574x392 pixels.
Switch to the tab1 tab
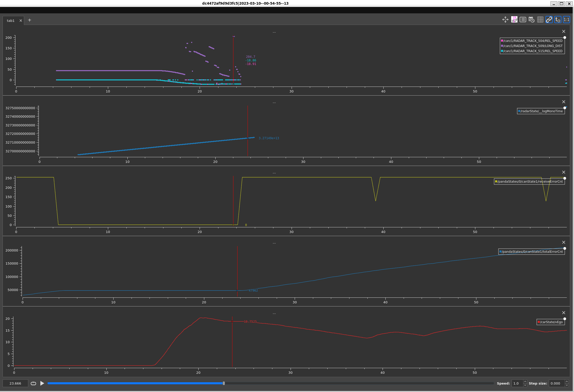pyautogui.click(x=11, y=21)
